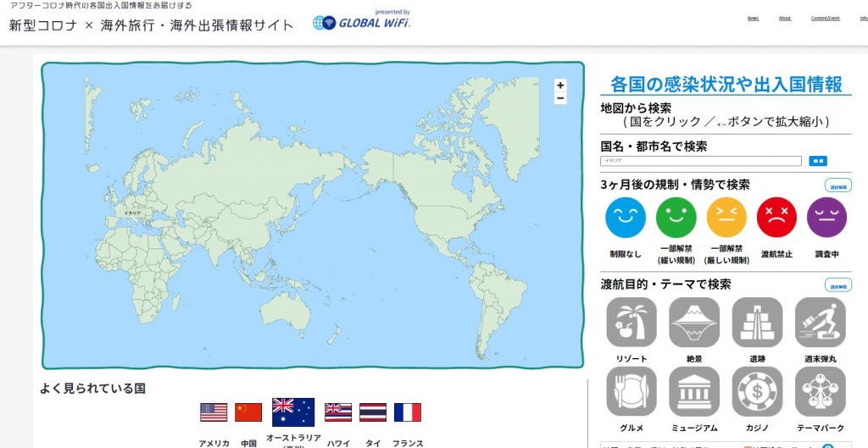The image size is (868, 448).
Task: Select the purple 調査中 face icon
Action: click(827, 218)
